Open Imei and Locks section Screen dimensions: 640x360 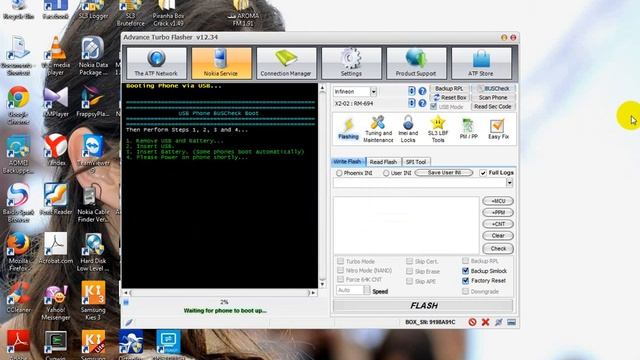tap(408, 129)
